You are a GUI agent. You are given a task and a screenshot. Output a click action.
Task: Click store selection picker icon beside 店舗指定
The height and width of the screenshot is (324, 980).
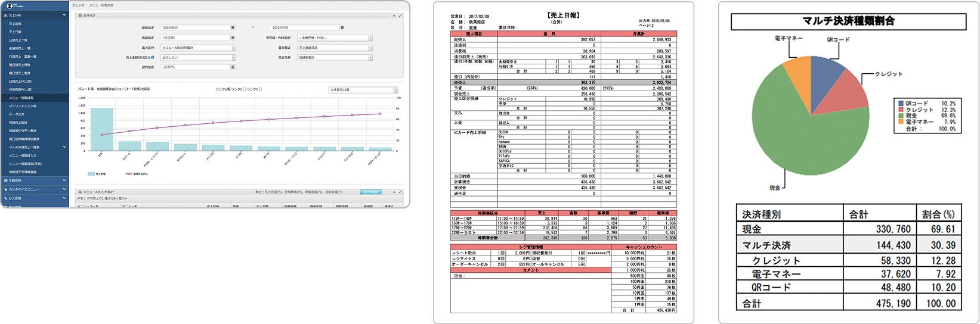(233, 38)
